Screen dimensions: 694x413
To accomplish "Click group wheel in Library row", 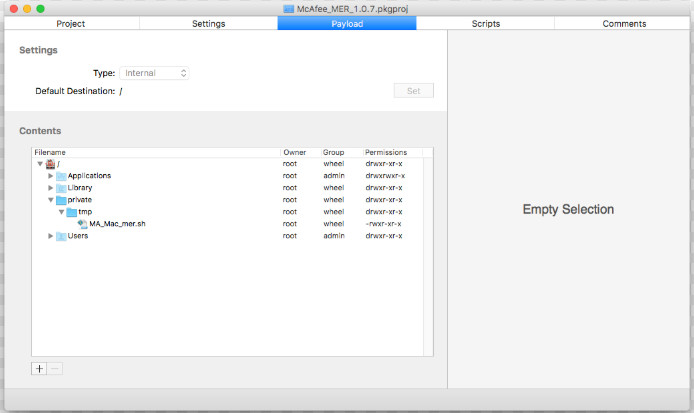I will point(334,188).
